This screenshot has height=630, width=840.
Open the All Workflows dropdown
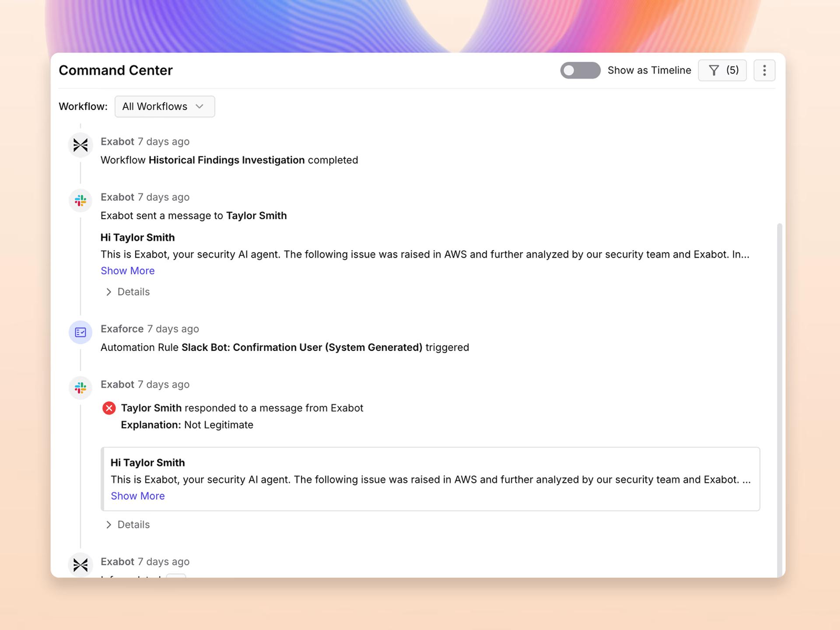[164, 106]
